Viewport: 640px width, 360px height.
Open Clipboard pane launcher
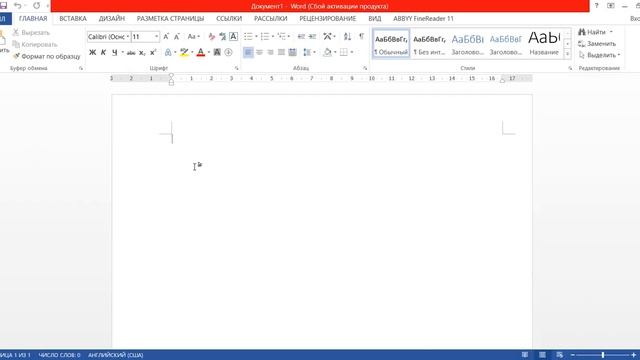[x=81, y=68]
